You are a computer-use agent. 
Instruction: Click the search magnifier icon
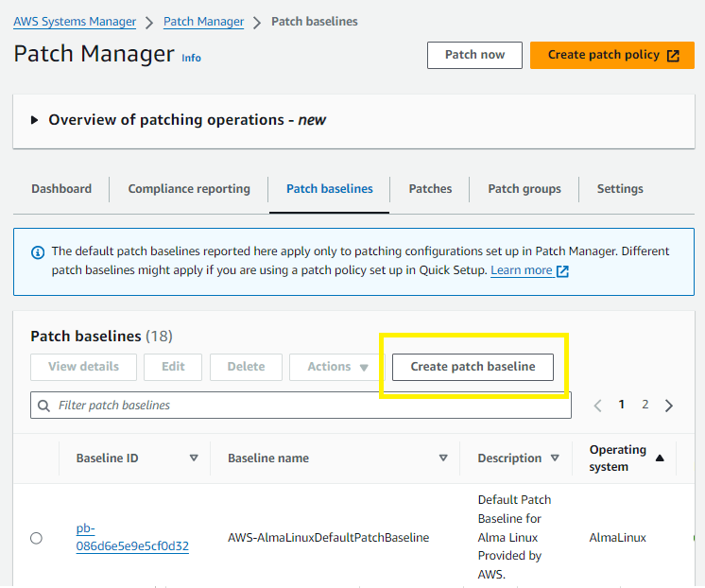[x=43, y=406]
